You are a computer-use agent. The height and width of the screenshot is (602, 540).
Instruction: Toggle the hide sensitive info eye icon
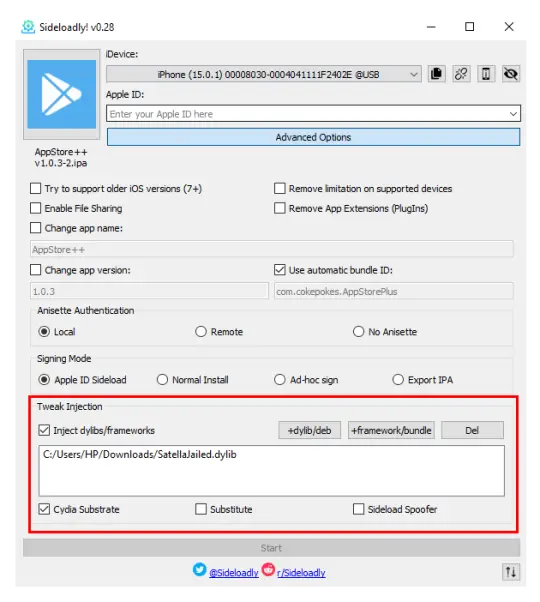click(x=511, y=74)
